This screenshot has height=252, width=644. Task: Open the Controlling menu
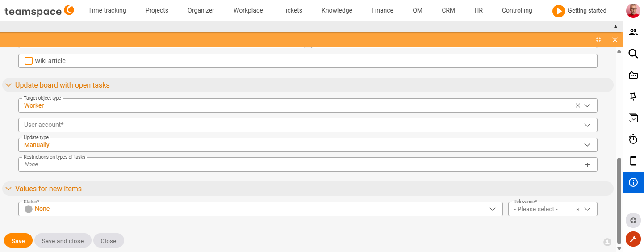pyautogui.click(x=517, y=10)
